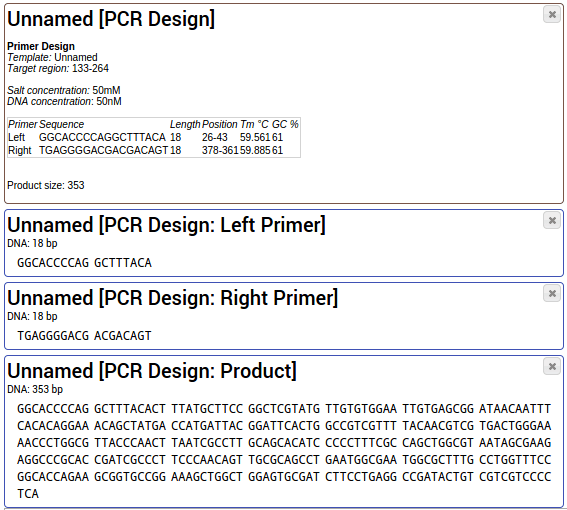Click the Tm value '59.885'

pos(255,150)
